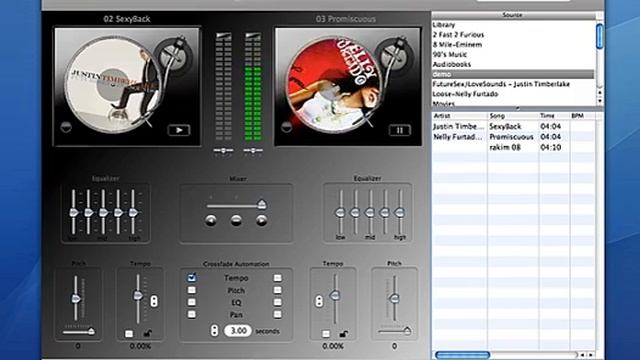Click the SexyBack album art vinyl
Viewport: 640px width, 360px height.
tap(114, 85)
